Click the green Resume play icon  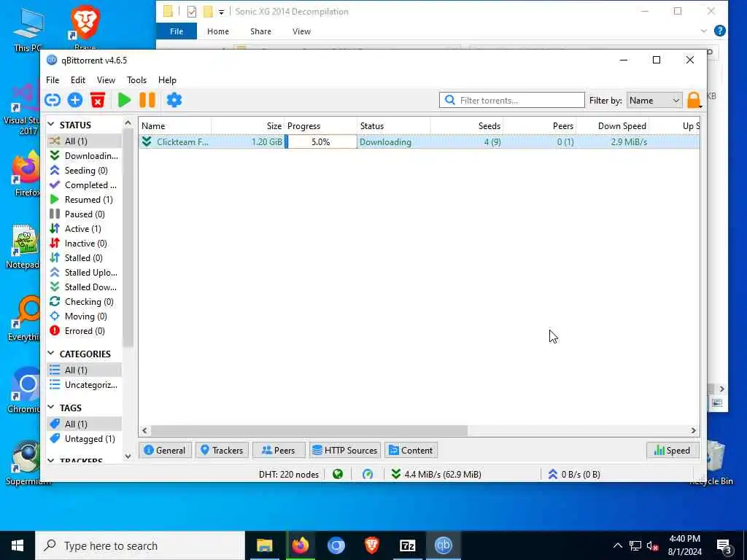pyautogui.click(x=124, y=100)
